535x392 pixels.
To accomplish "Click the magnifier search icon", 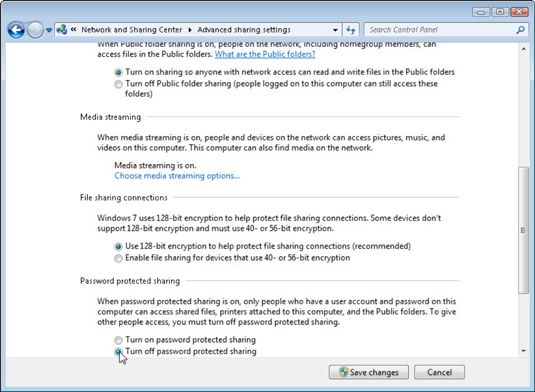I will click(520, 30).
